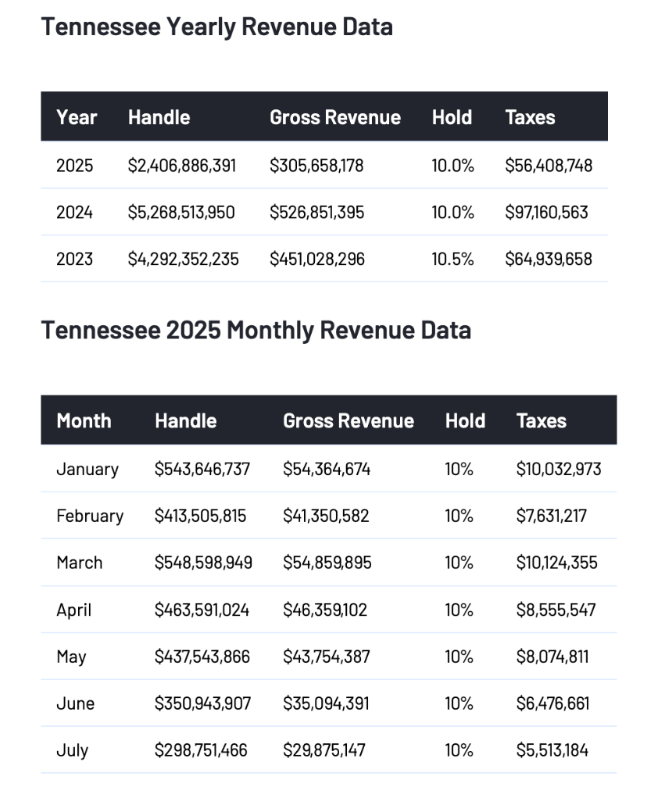Select March gross revenue $54,859,895
This screenshot has height=794, width=672.
327,563
